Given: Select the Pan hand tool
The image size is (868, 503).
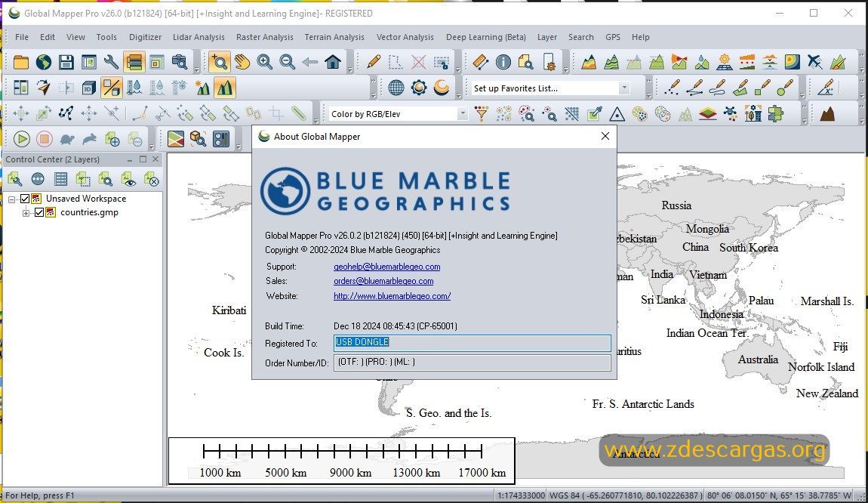Looking at the screenshot, I should (242, 62).
